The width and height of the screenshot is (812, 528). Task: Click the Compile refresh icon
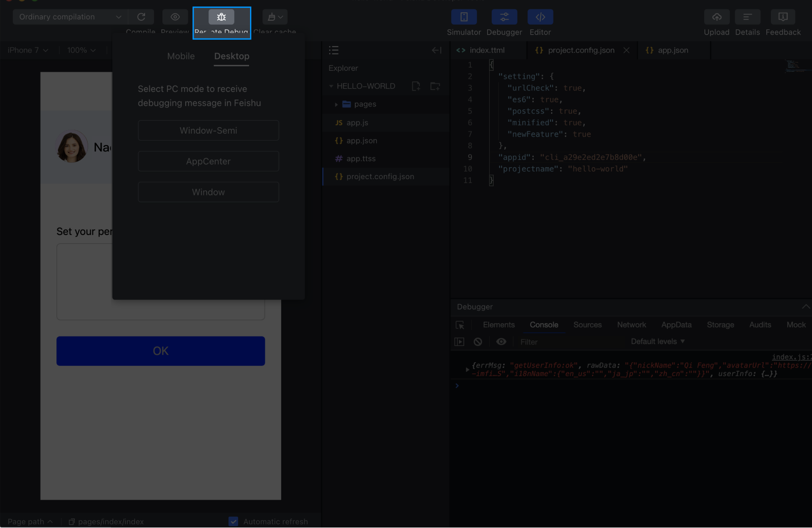(x=141, y=17)
